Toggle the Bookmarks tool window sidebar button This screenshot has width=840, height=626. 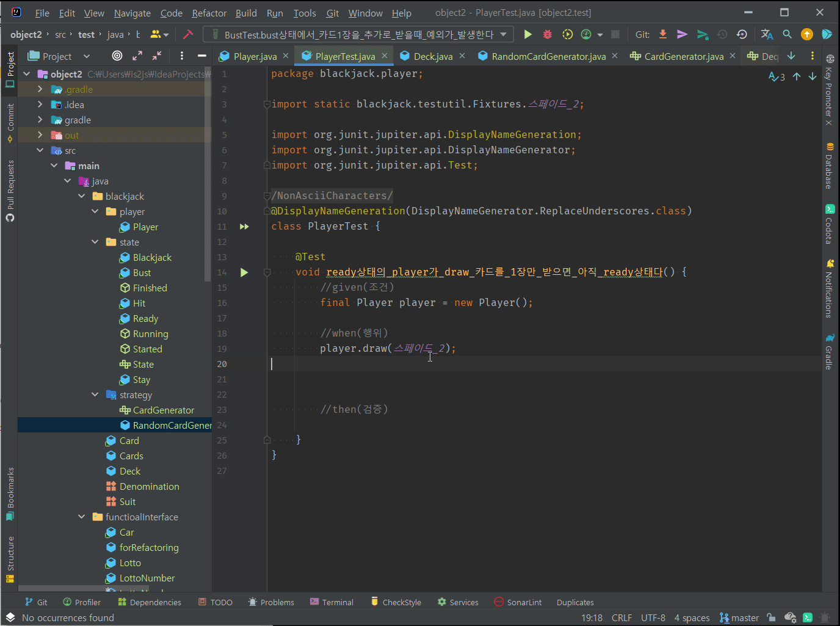[10, 493]
